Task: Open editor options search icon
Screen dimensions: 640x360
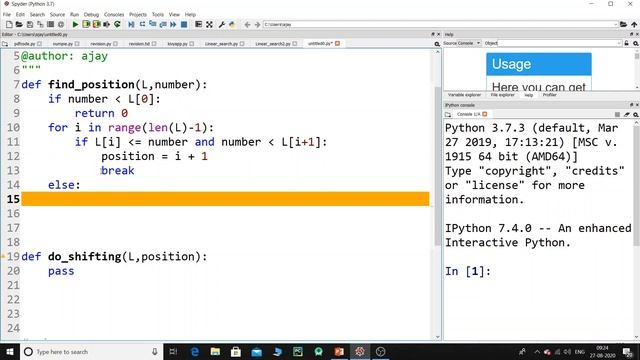Action: pyautogui.click(x=437, y=44)
